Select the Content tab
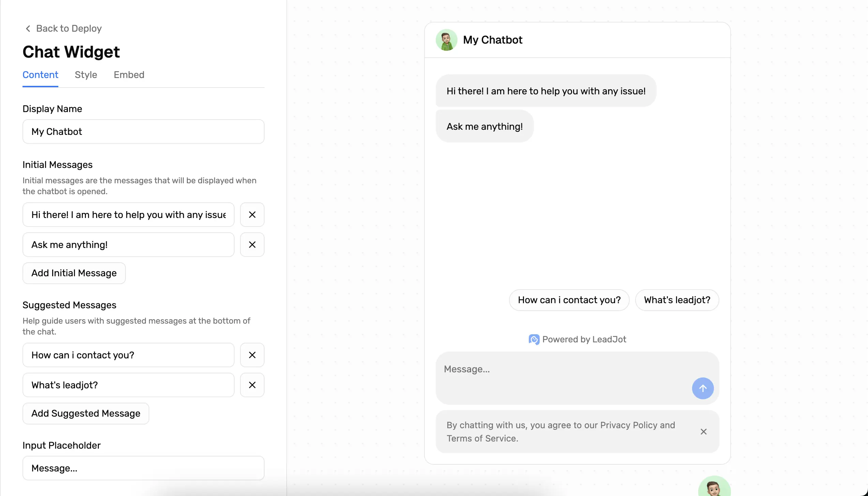The width and height of the screenshot is (868, 496). click(40, 75)
